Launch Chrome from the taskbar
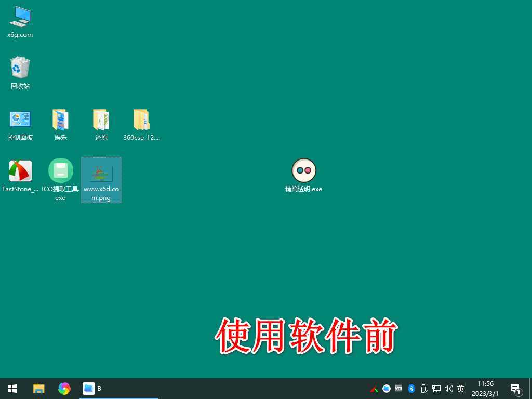This screenshot has width=532, height=399. [x=64, y=388]
